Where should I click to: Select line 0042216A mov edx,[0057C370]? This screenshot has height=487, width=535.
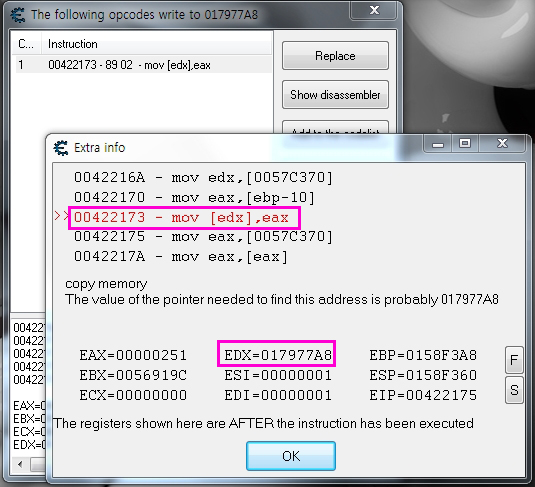tap(203, 177)
